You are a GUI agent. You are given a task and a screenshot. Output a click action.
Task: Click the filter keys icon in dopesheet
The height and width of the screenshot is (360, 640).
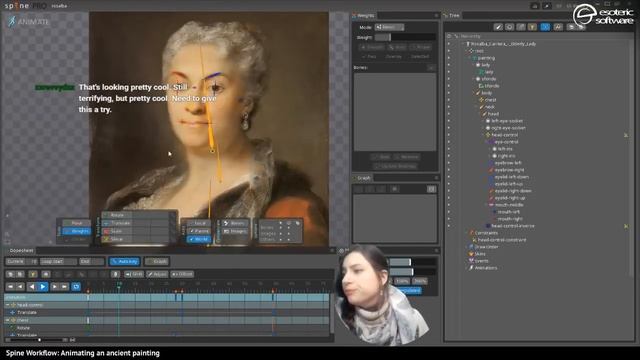pos(33,274)
